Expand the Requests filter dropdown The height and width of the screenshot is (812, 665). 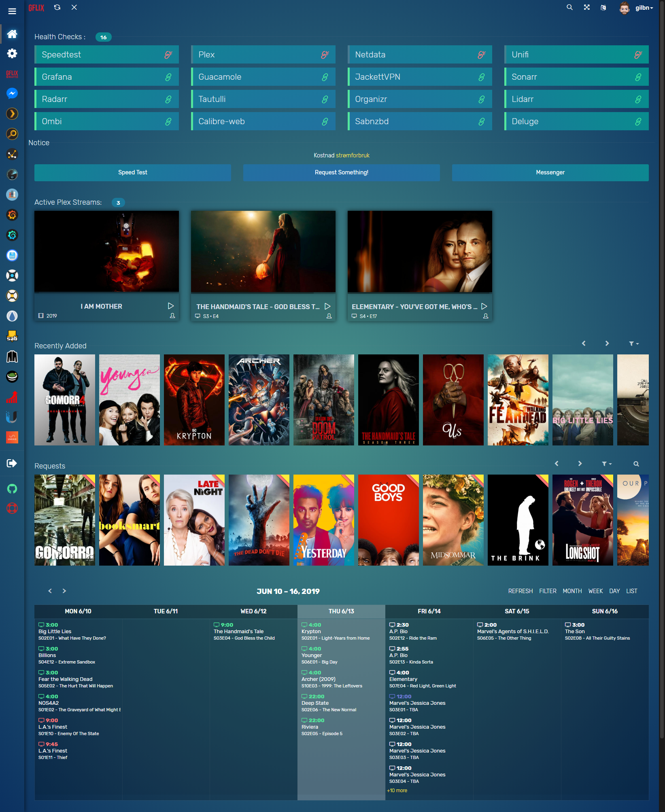click(606, 464)
